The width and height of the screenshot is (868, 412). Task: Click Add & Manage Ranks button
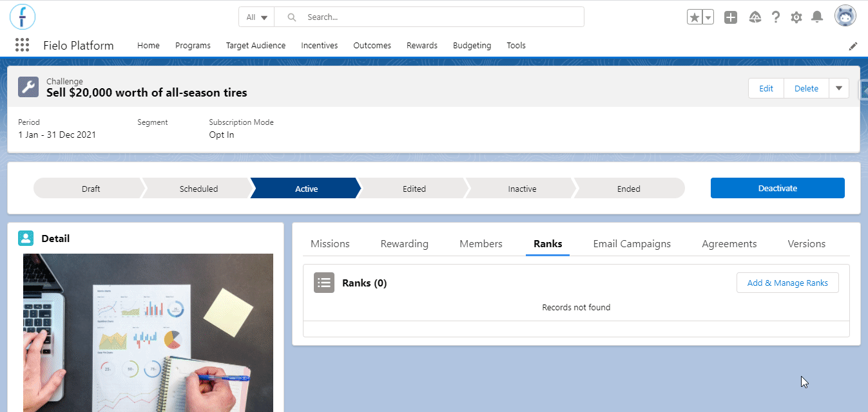click(787, 283)
